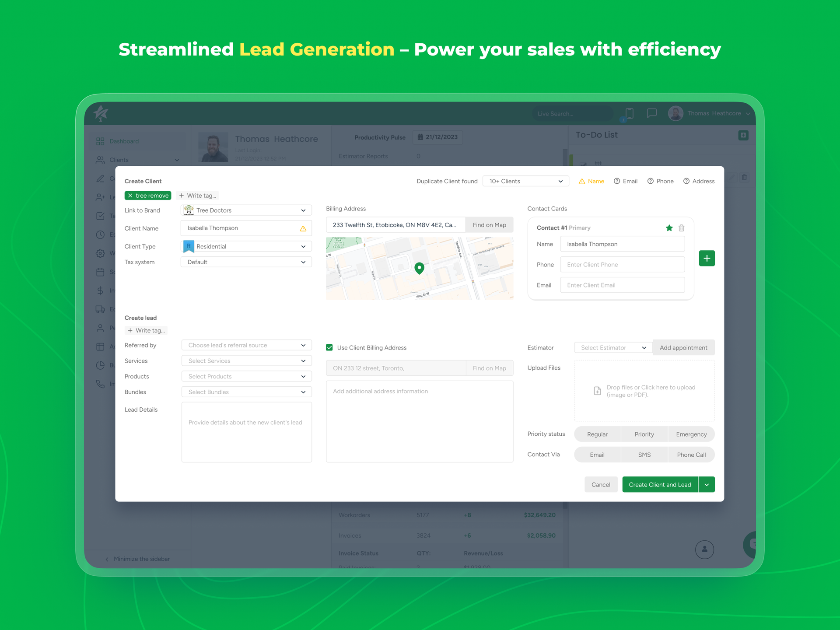Viewport: 840px width, 630px height.
Task: Uncheck Use Client Billing Address checkbox
Action: (329, 348)
